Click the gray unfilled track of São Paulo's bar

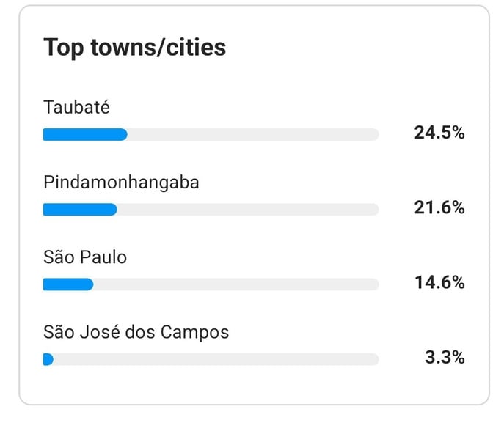coord(235,284)
